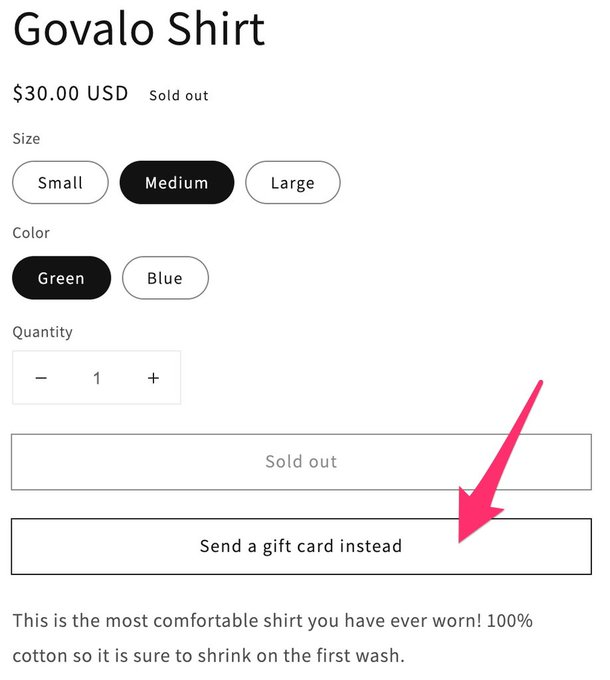Choose the Medium size pill
This screenshot has width=610, height=680.
click(177, 183)
